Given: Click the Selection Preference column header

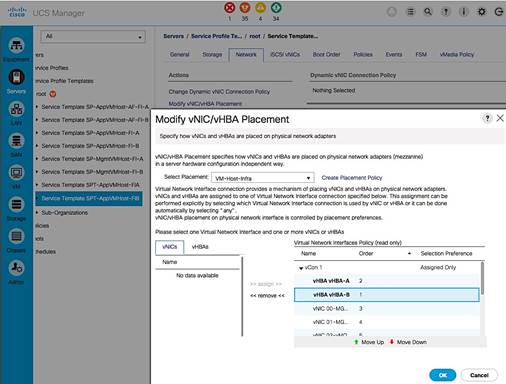Looking at the screenshot, I should pos(446,254).
